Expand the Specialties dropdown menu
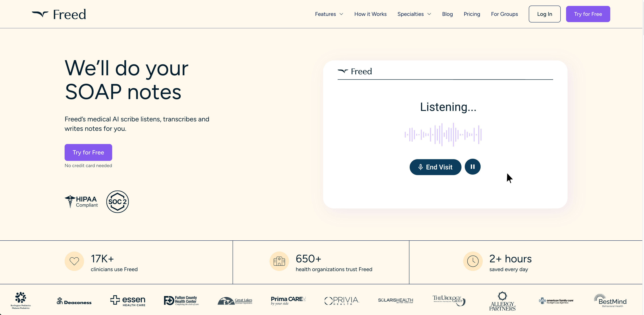 [414, 14]
